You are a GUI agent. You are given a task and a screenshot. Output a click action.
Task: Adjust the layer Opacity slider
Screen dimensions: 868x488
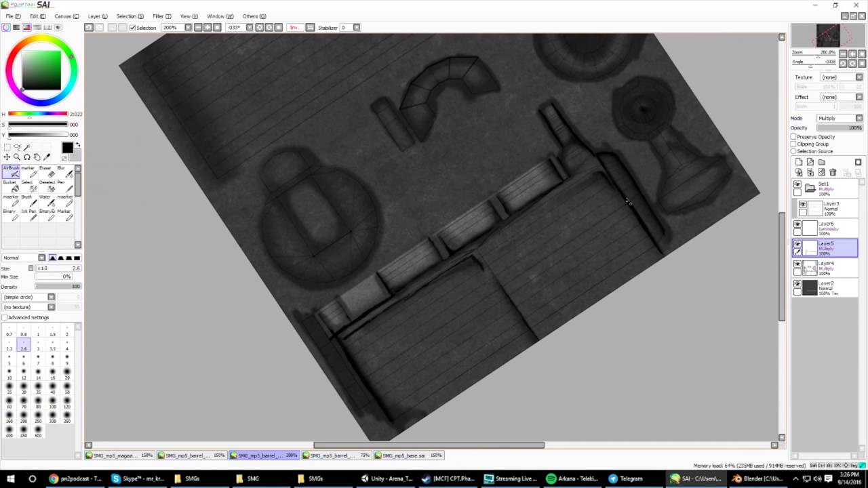840,127
